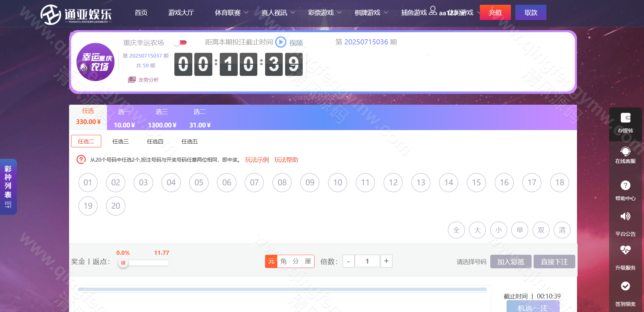
Task: Open the 帮助中心 question mark icon
Action: tap(625, 185)
